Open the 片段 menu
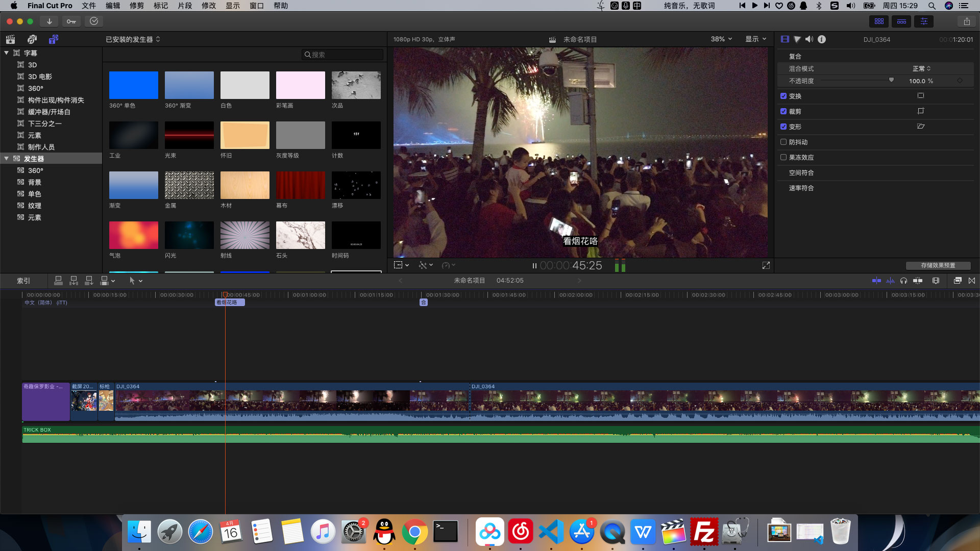This screenshot has height=551, width=980. point(185,6)
